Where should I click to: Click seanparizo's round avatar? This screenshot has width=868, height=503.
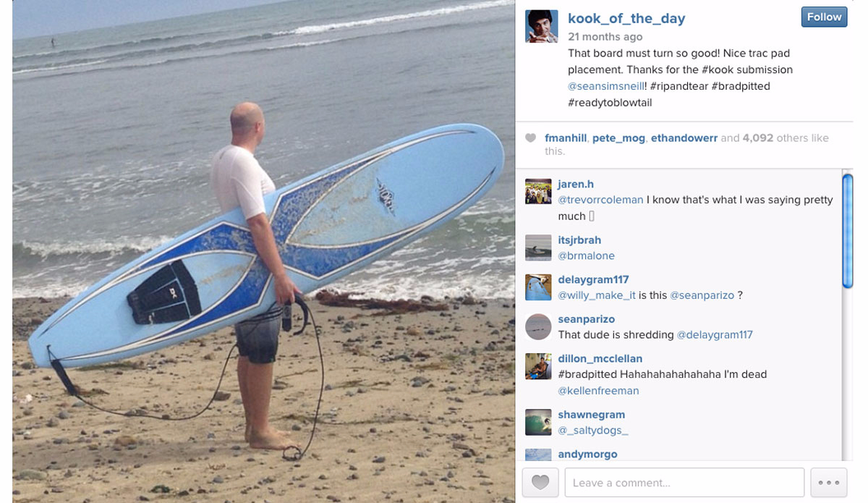(x=538, y=327)
